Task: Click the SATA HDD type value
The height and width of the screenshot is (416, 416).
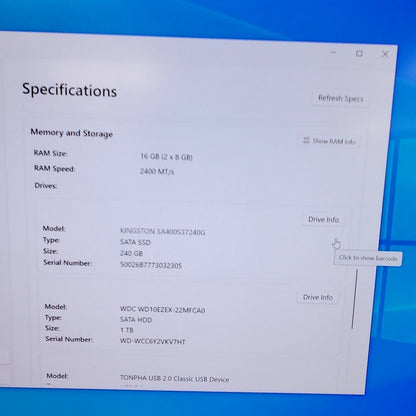Action: [136, 320]
